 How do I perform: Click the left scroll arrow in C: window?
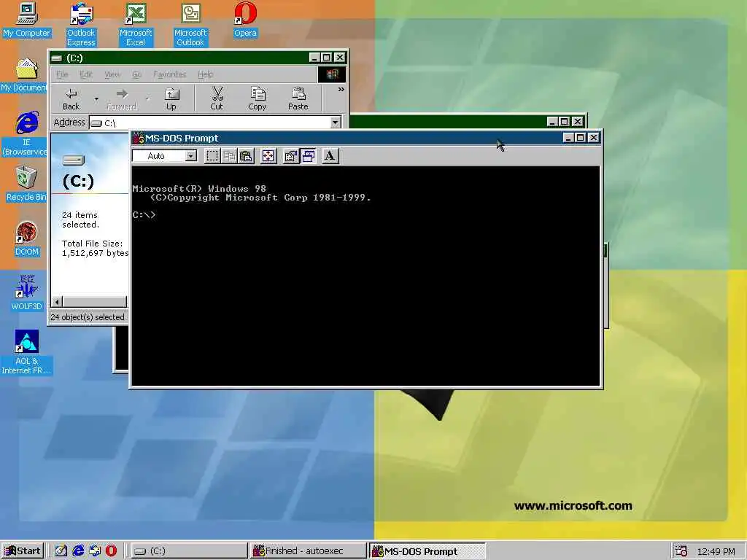pos(57,301)
